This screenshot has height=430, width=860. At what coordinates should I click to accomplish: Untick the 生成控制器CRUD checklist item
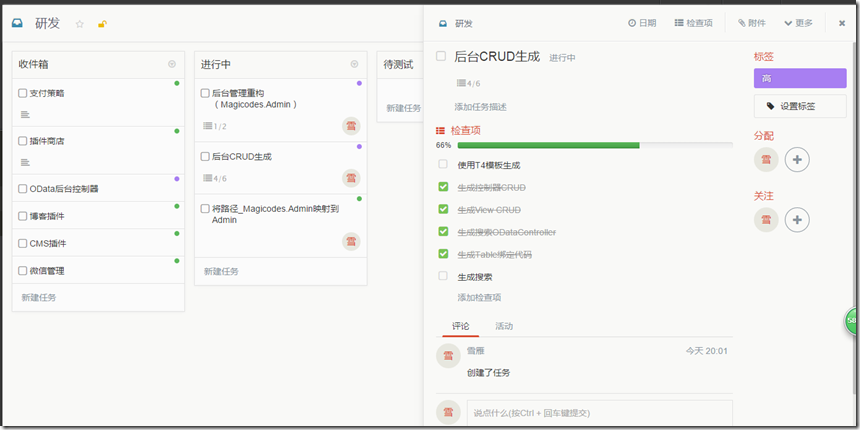443,186
